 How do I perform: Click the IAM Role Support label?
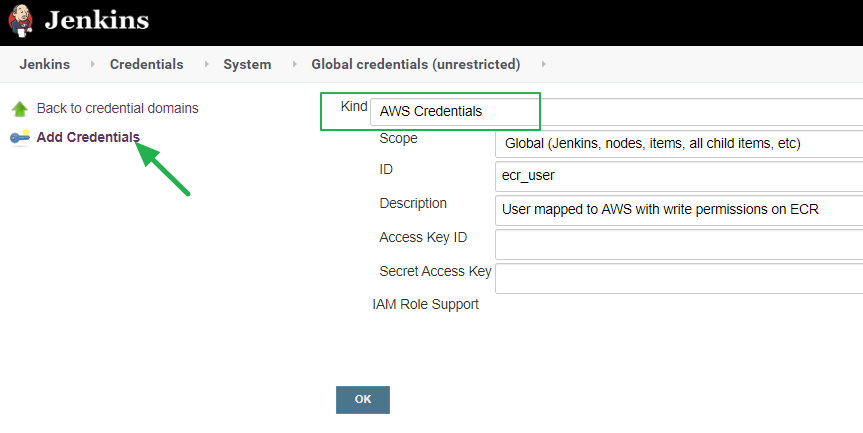[x=425, y=304]
